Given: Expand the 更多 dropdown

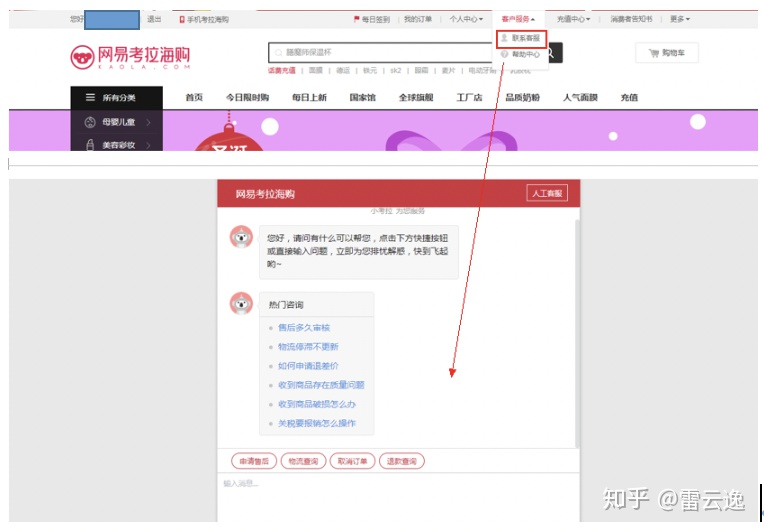Looking at the screenshot, I should coord(680,19).
